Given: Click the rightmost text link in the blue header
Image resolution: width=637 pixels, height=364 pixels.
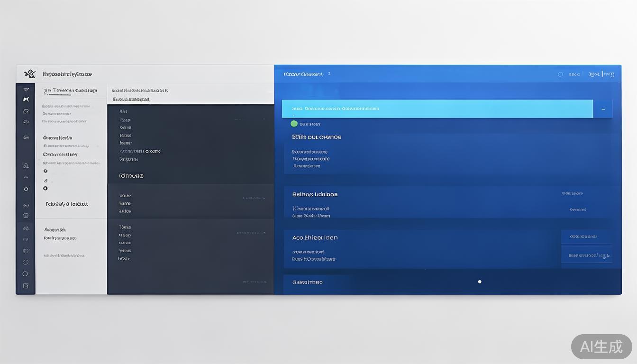Looking at the screenshot, I should 601,74.
